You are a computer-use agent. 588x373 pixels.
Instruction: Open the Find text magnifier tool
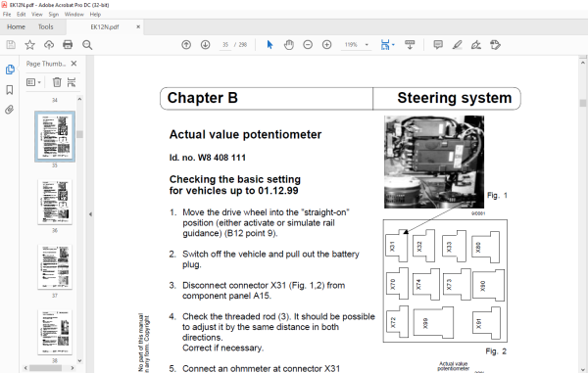87,45
